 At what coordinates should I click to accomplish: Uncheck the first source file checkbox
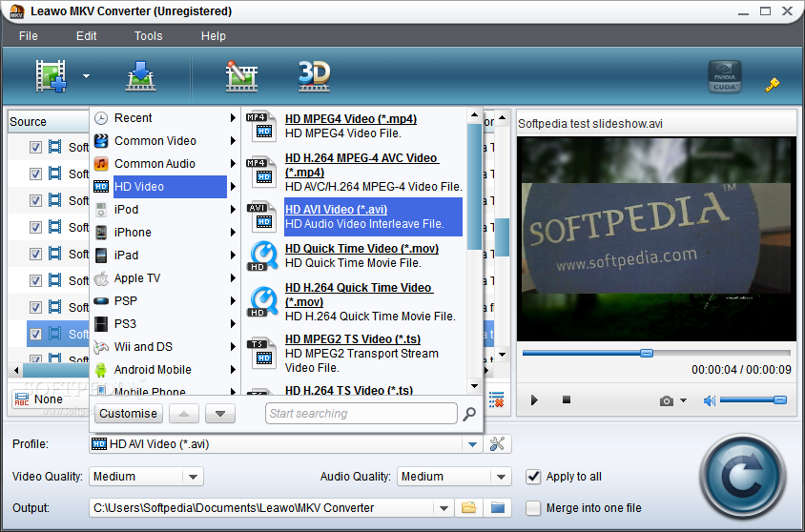tap(35, 147)
